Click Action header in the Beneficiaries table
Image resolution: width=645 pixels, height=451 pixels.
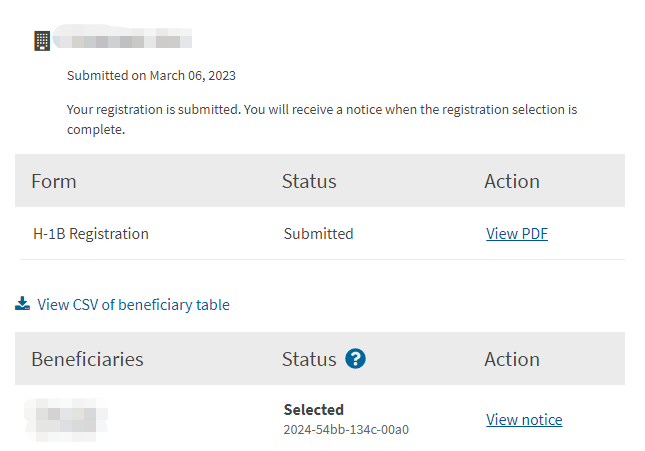[512, 359]
